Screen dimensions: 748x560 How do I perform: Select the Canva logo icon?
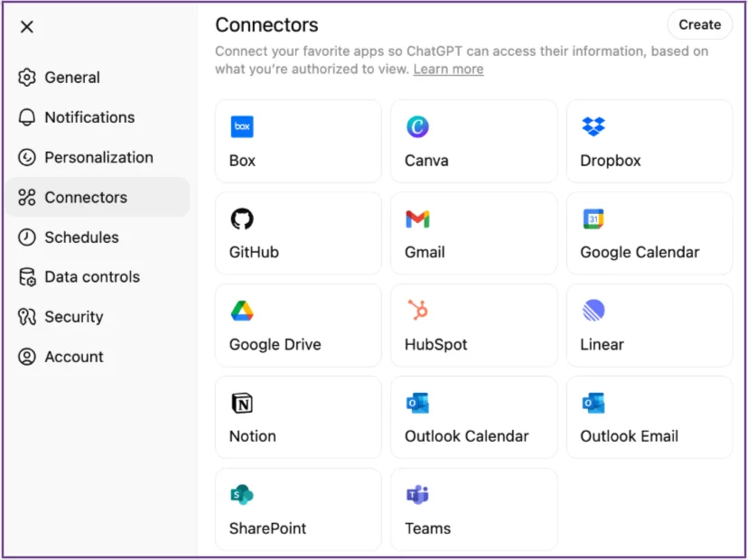point(417,127)
